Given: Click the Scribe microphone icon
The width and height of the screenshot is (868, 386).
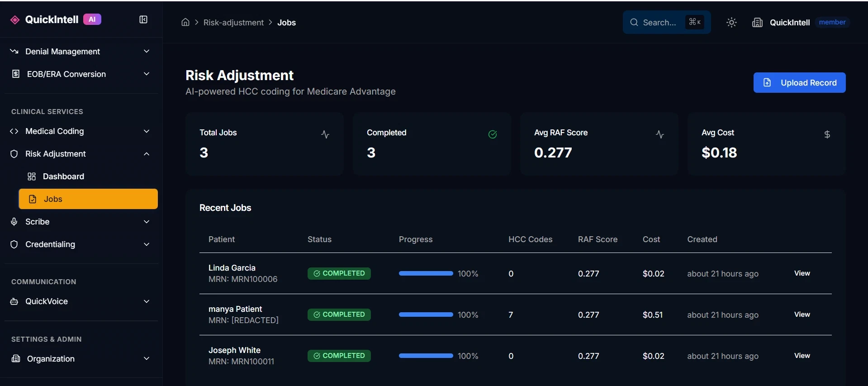Looking at the screenshot, I should pyautogui.click(x=14, y=222).
